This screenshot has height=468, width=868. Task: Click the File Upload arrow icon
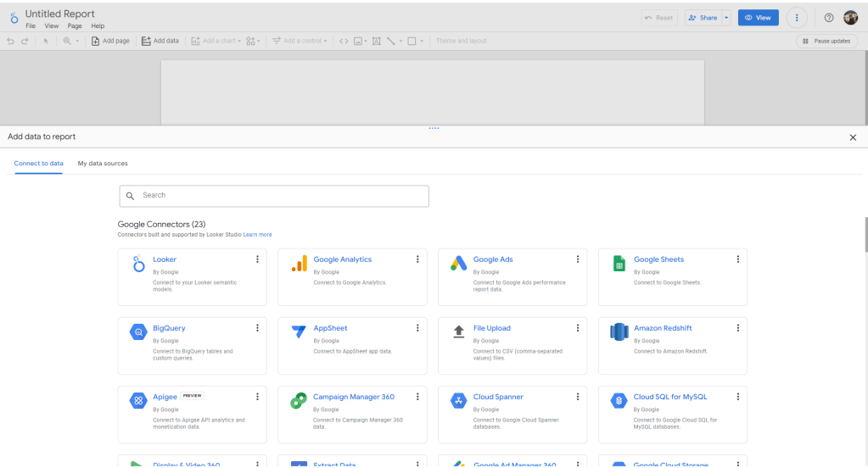click(459, 332)
